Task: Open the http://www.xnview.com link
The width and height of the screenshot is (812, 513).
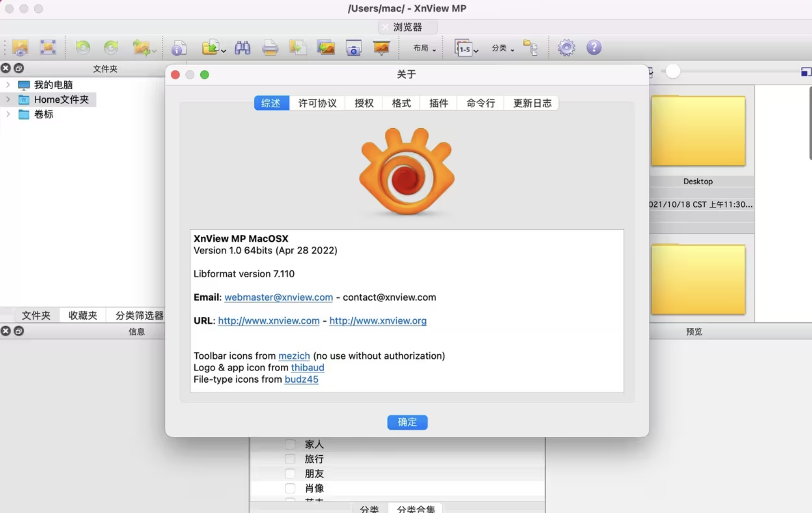Action: [x=269, y=321]
